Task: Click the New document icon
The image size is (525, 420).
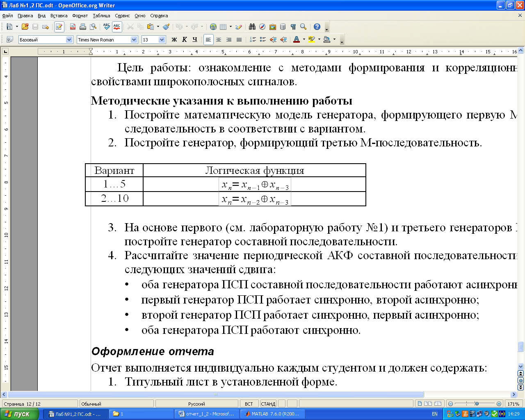Action: point(9,27)
